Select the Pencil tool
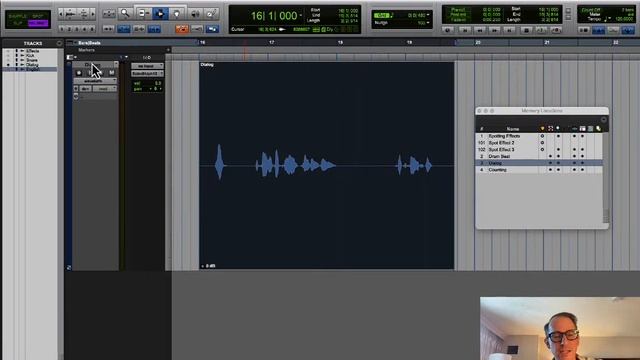This screenshot has height=360, width=640. (x=211, y=14)
